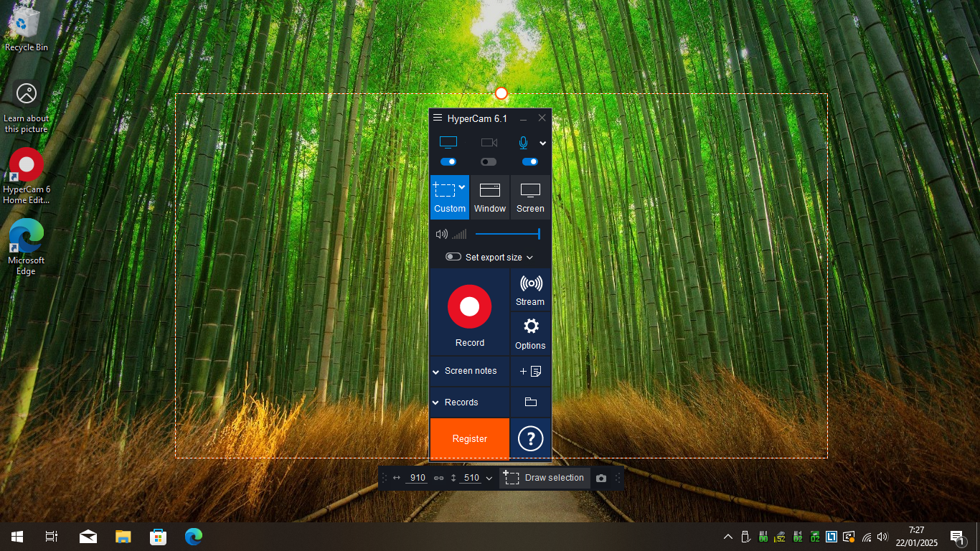
Task: Enable the webcam toggle switch
Action: (x=489, y=161)
